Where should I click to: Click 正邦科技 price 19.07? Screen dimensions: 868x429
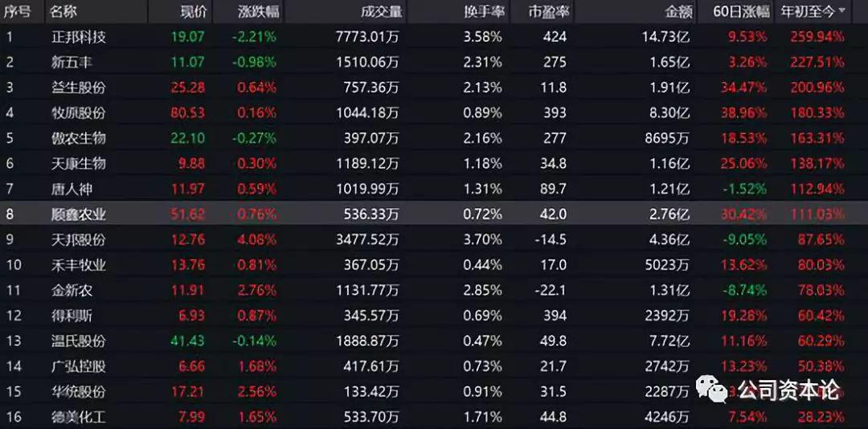[187, 37]
